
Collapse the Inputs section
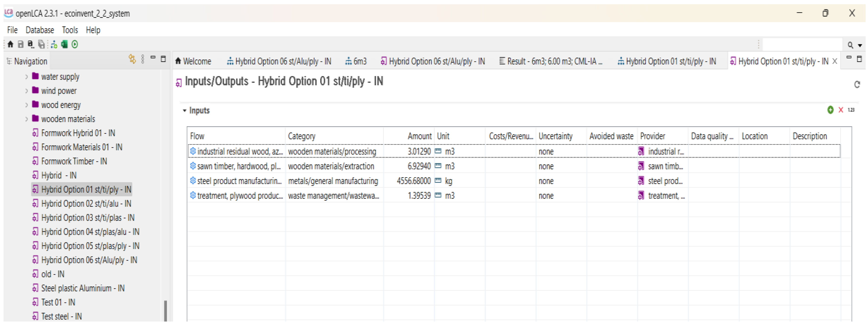[x=185, y=110]
